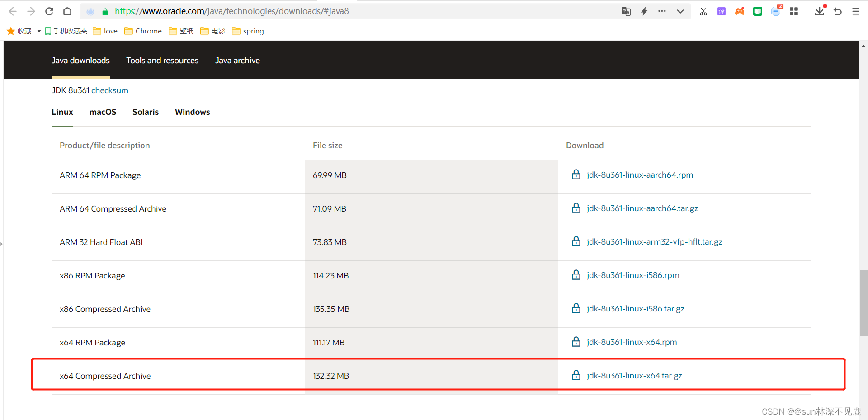Click the scrollbar up arrow

click(x=863, y=46)
